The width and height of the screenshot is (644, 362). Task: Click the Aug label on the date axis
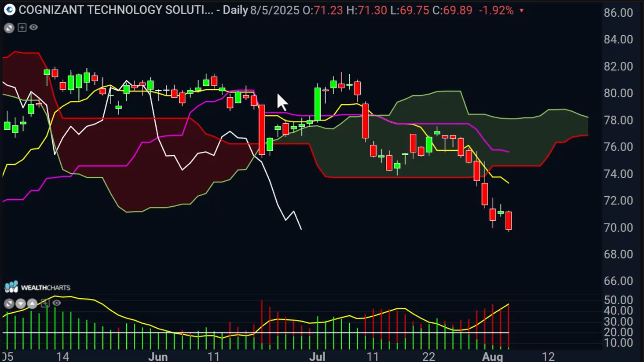click(492, 356)
